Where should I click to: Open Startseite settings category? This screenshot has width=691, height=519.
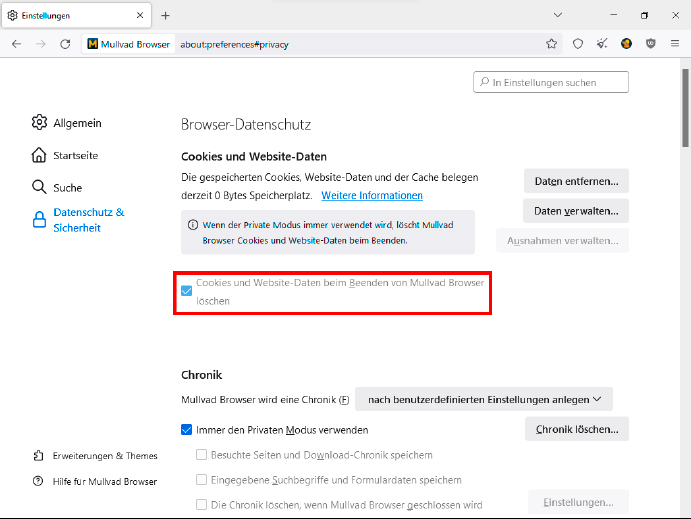point(65,156)
